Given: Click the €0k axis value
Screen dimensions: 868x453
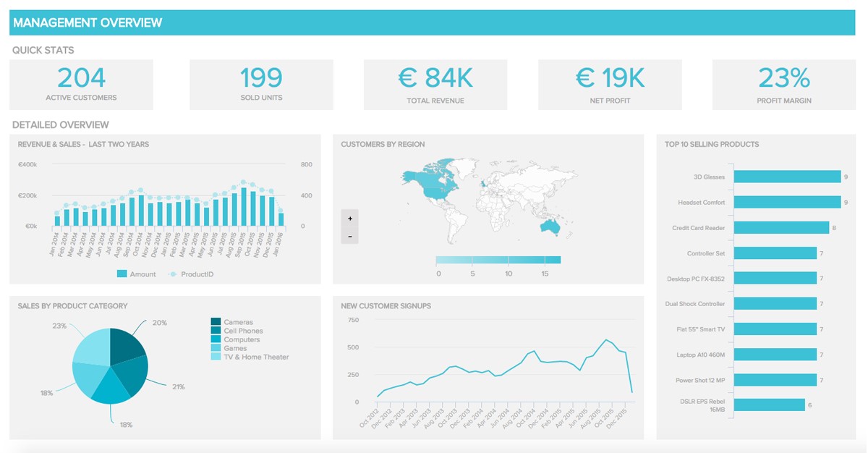Looking at the screenshot, I should click(31, 226).
